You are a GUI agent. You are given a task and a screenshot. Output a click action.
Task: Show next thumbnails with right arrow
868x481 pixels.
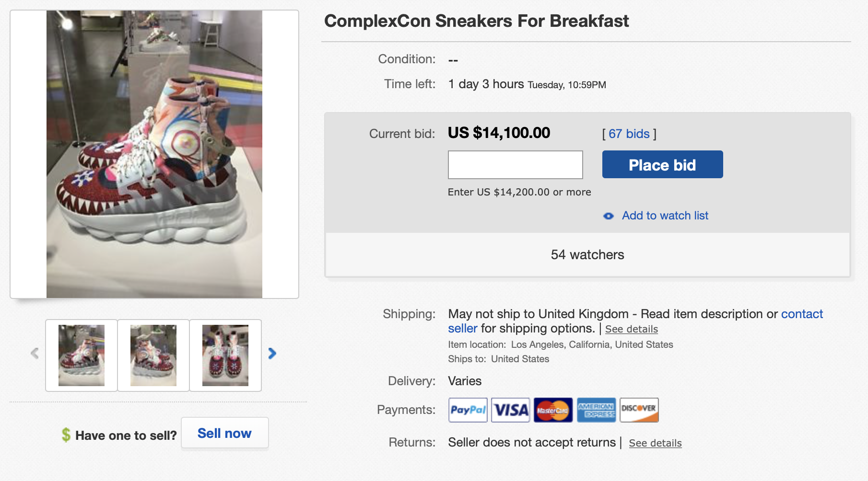click(272, 354)
